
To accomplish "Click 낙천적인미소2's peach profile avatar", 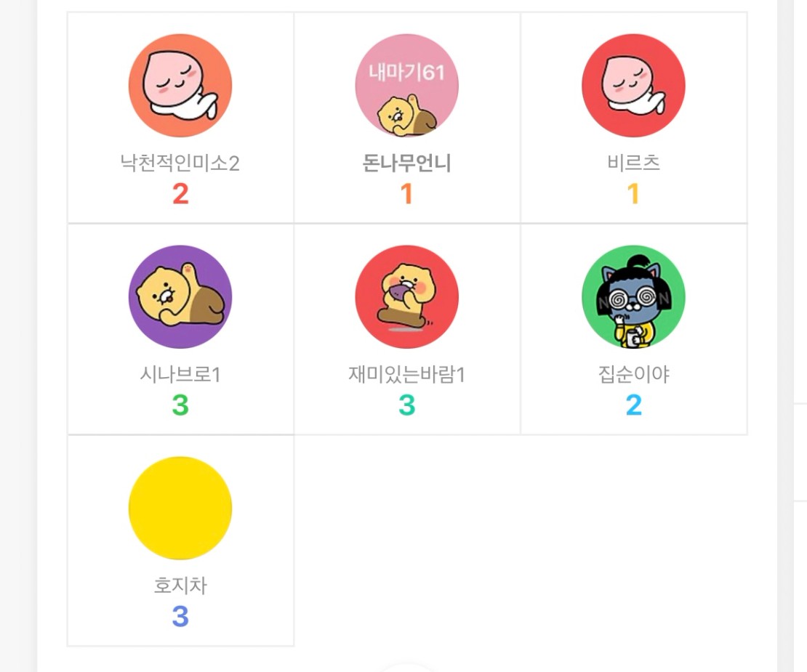I will 180,86.
